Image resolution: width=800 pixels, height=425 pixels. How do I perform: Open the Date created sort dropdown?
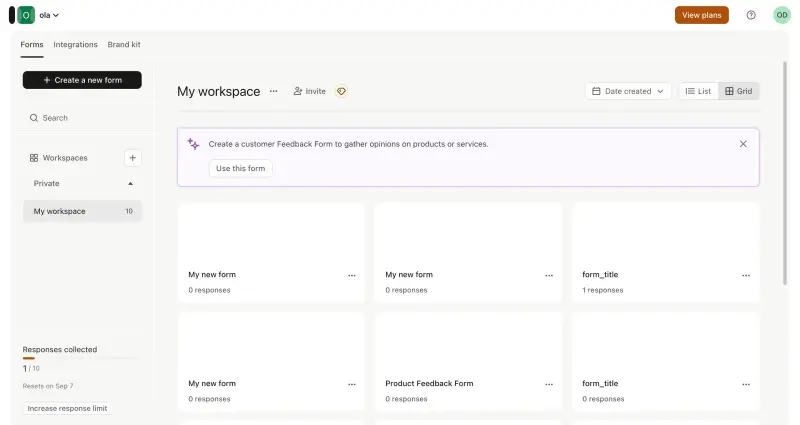628,91
